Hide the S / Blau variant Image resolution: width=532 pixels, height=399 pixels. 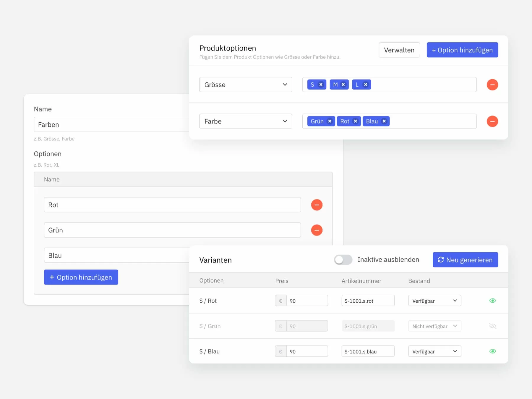click(x=492, y=351)
